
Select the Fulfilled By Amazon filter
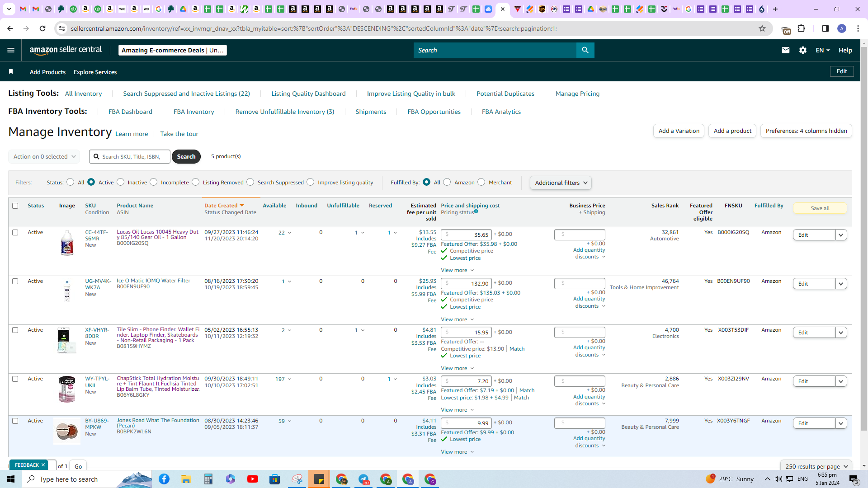click(447, 182)
